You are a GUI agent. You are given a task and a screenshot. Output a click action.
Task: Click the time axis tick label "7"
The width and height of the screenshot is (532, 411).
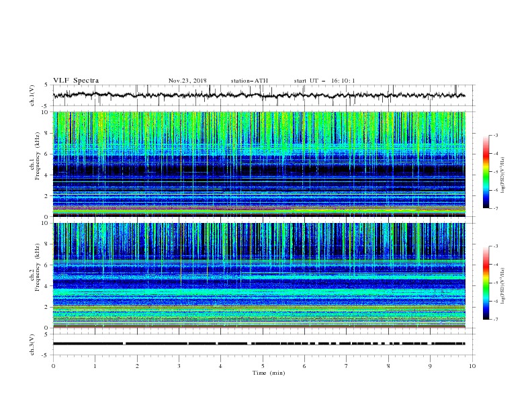coord(347,366)
